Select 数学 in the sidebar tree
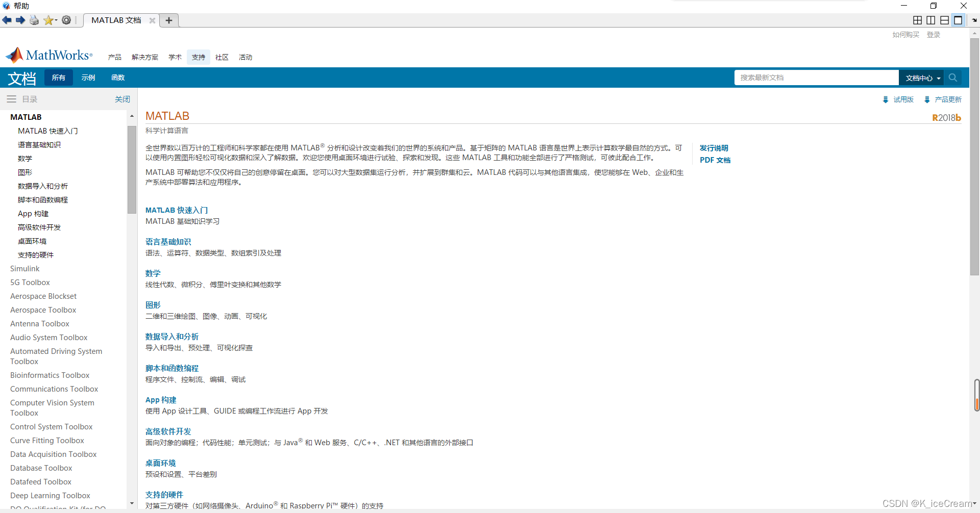980x513 pixels. (25, 159)
